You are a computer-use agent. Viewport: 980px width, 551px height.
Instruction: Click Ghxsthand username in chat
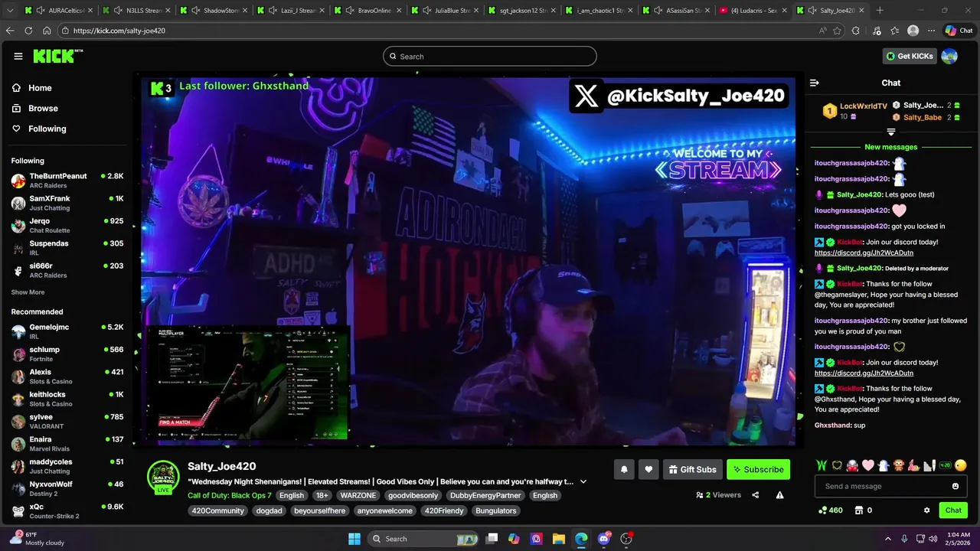pos(833,425)
